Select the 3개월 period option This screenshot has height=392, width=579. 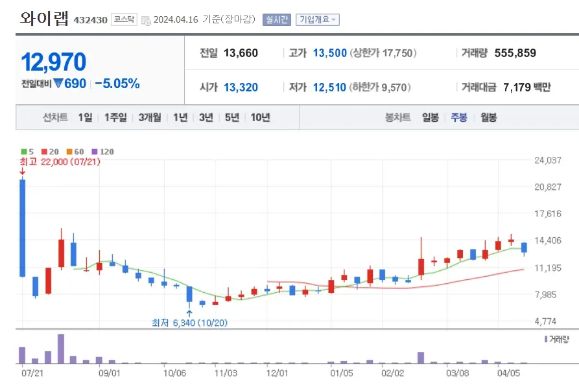click(148, 118)
